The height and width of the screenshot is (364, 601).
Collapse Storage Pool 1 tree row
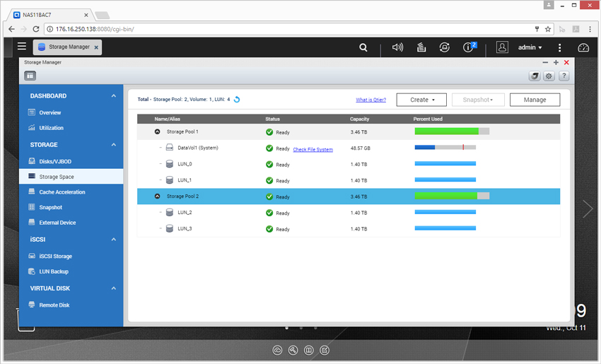tap(157, 131)
